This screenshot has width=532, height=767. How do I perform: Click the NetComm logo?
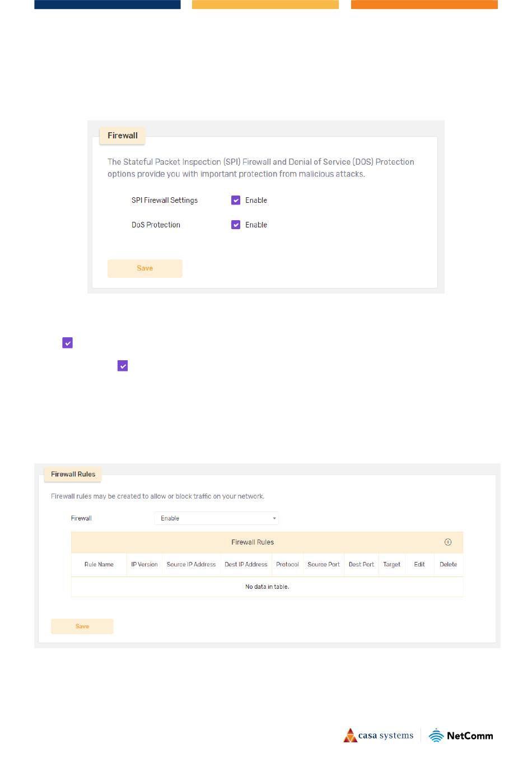click(x=461, y=736)
